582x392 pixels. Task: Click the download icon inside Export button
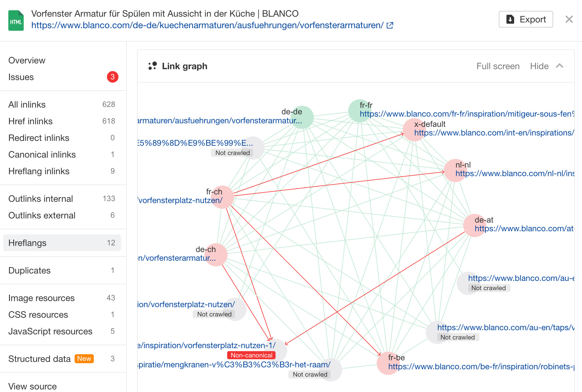(x=510, y=19)
